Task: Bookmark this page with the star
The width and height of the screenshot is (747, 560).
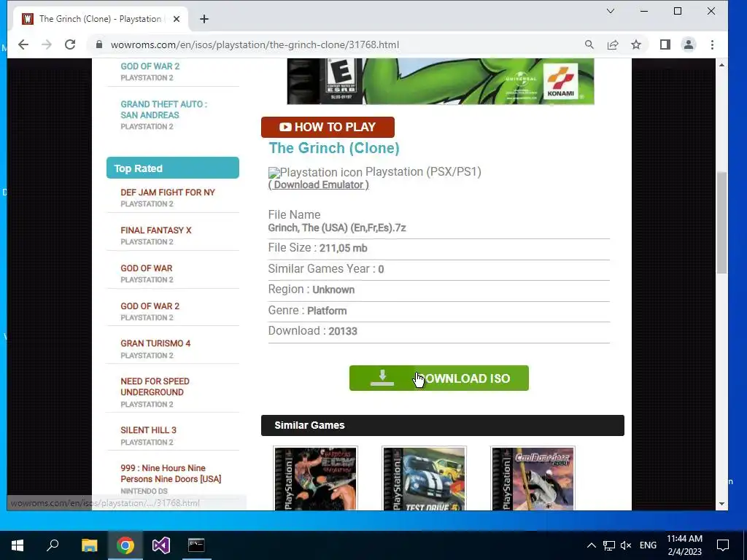Action: 636,44
